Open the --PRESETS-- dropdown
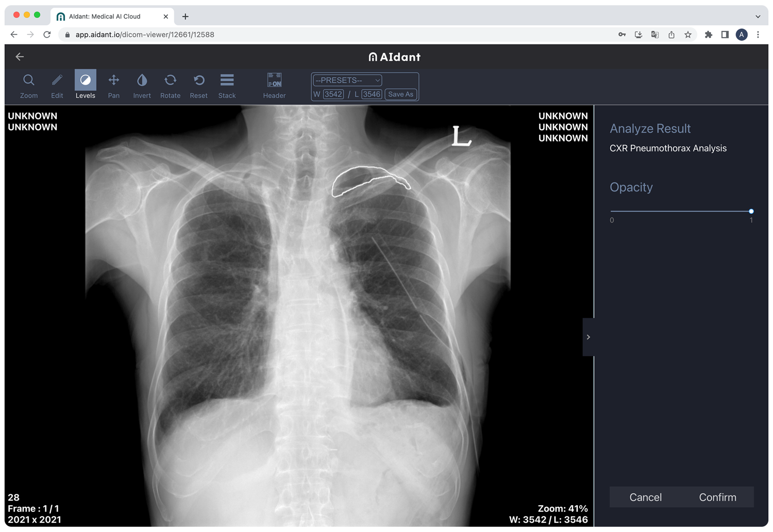 tap(346, 80)
